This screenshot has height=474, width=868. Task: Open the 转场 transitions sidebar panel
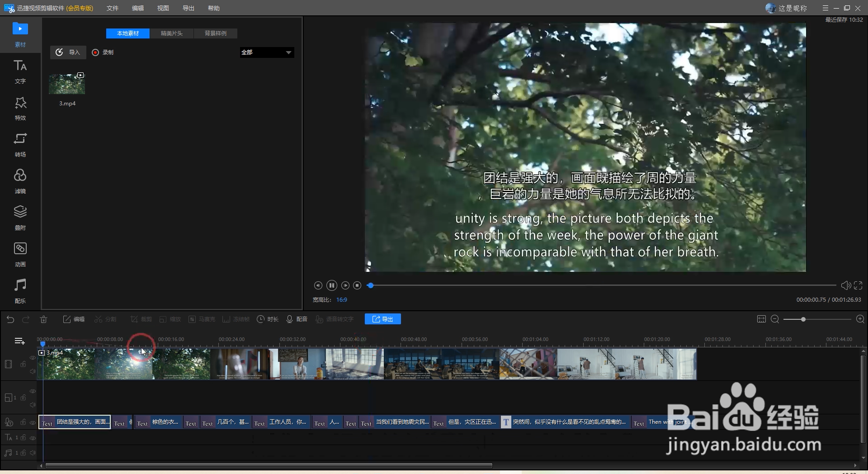(x=20, y=145)
